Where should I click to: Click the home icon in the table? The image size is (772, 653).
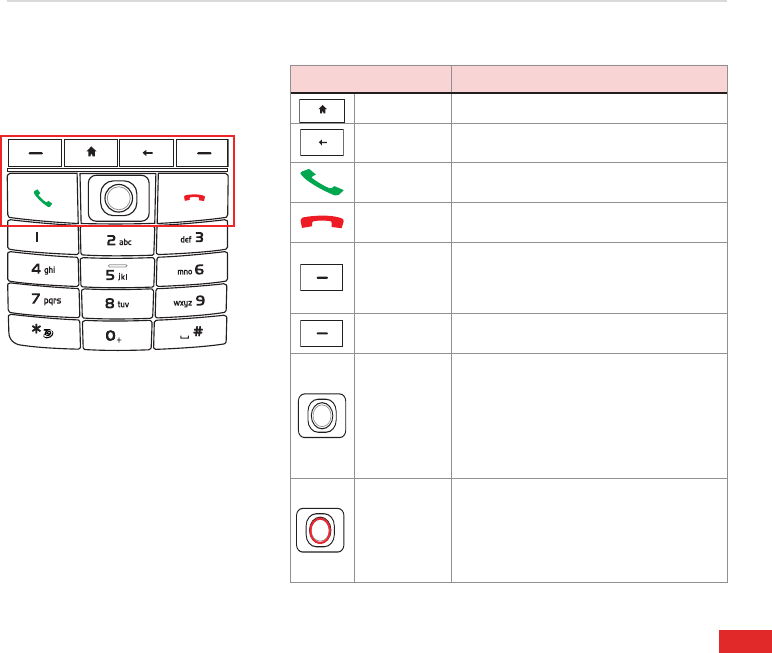coord(322,110)
